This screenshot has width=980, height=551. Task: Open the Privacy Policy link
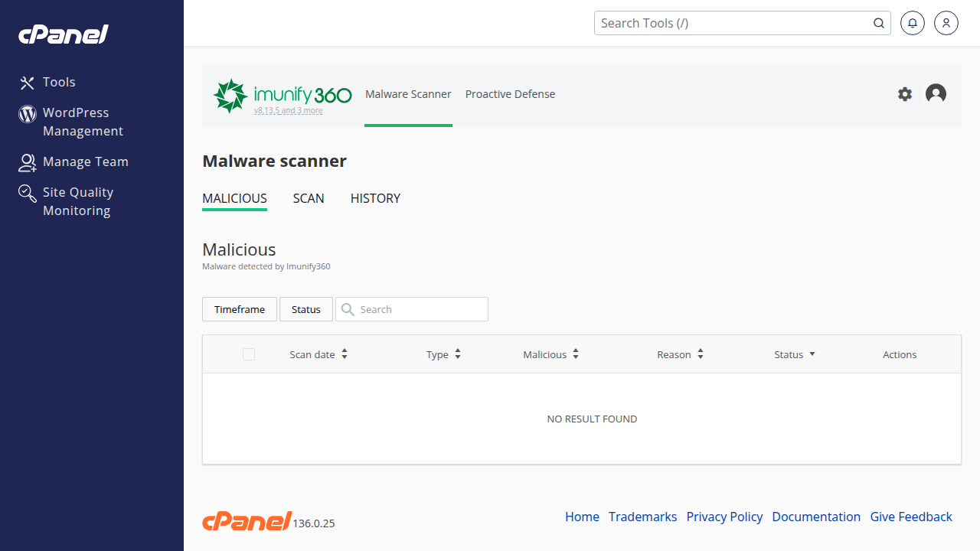724,517
